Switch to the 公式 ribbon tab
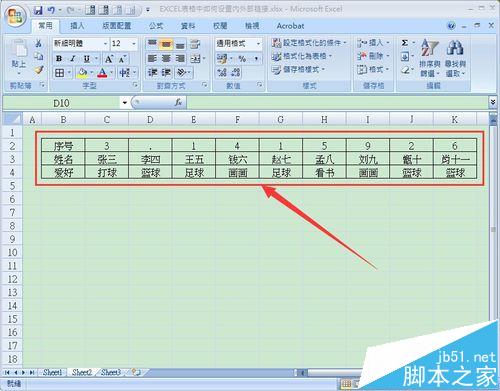This screenshot has width=500, height=391. tap(156, 26)
